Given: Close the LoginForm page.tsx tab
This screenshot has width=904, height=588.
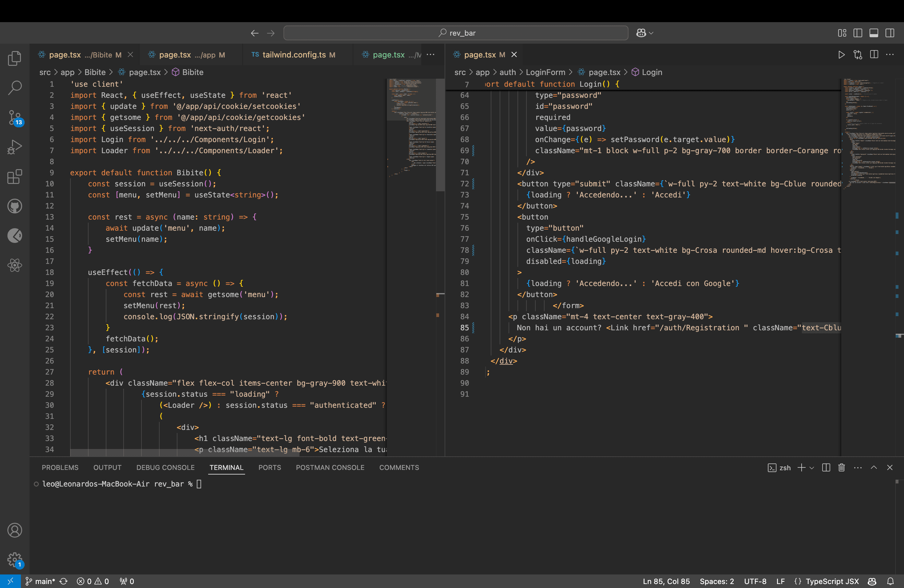Looking at the screenshot, I should 514,55.
